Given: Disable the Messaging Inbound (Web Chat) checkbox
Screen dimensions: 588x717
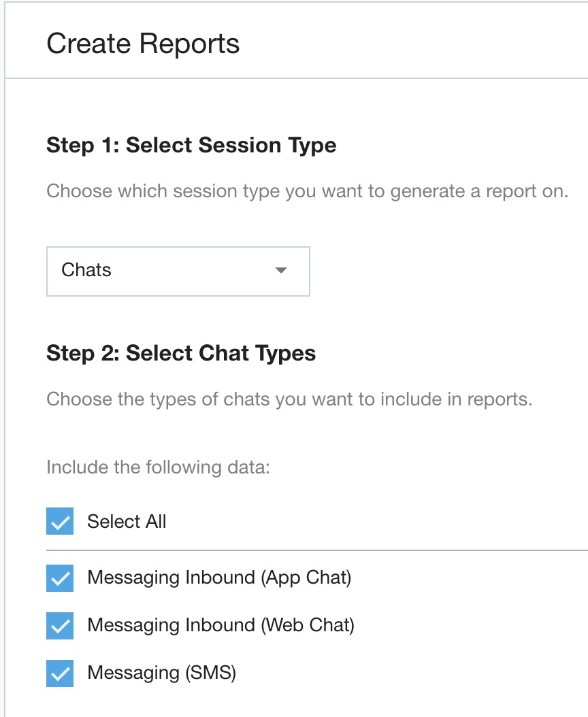Looking at the screenshot, I should point(60,625).
